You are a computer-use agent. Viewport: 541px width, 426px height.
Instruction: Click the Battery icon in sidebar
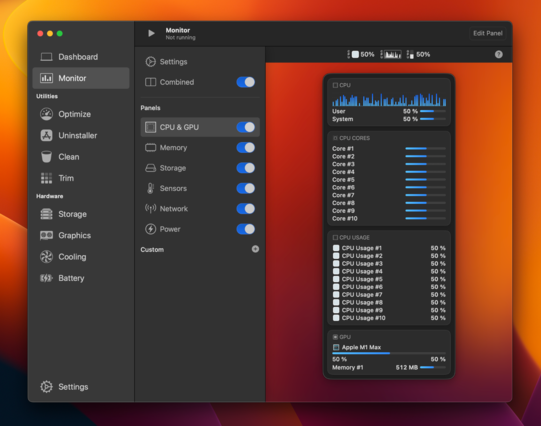(46, 278)
